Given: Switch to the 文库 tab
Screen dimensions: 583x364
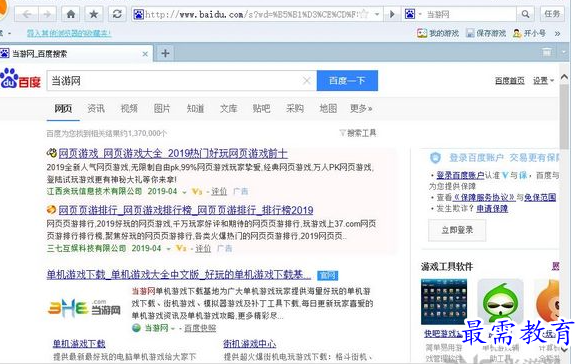Looking at the screenshot, I should pos(228,109).
